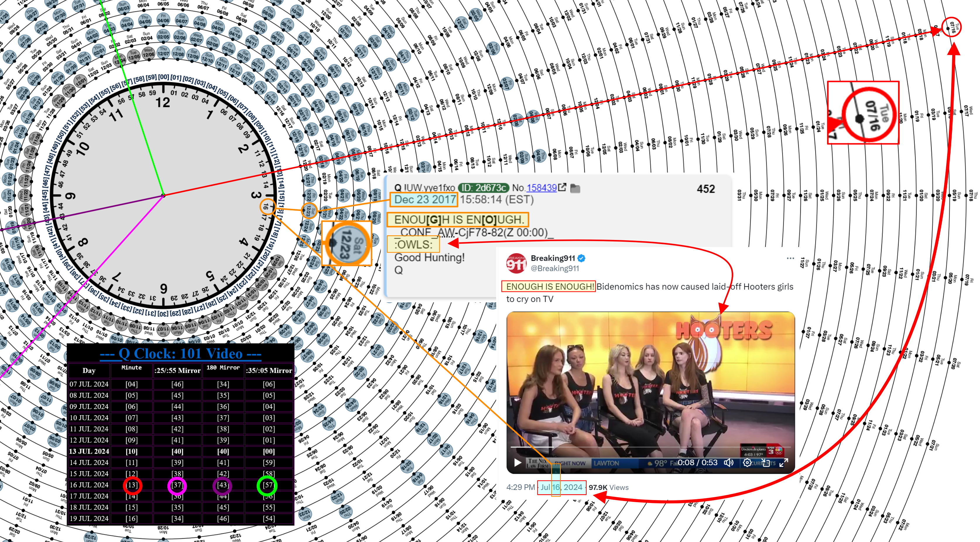Select the 15:58:14 (EST) timestamp
The width and height of the screenshot is (980, 542).
[496, 200]
